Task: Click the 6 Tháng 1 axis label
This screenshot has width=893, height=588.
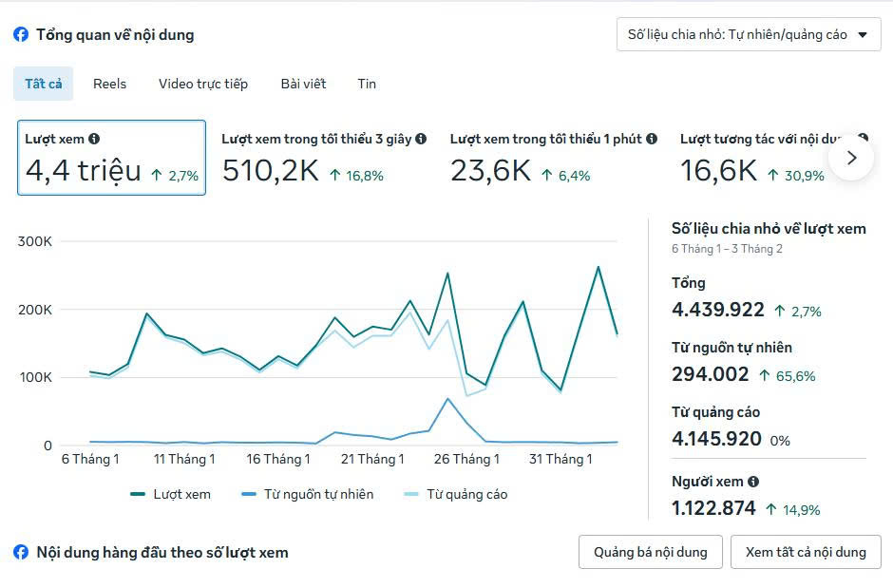Action: coord(90,459)
